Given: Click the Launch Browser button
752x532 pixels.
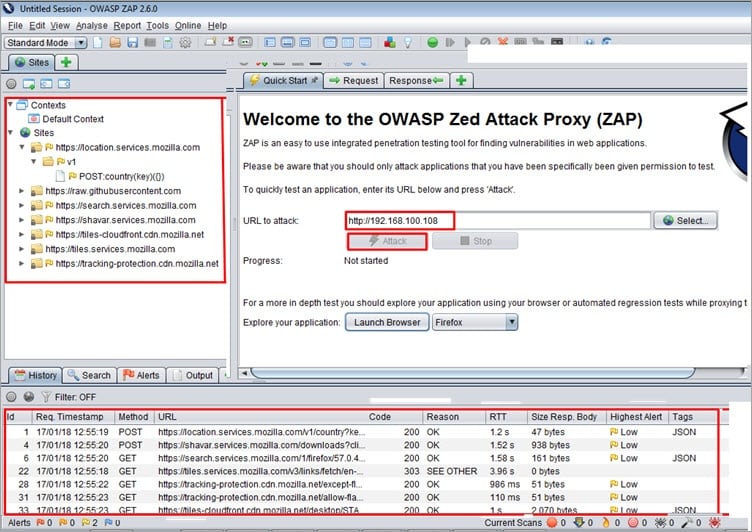Looking at the screenshot, I should click(x=387, y=322).
